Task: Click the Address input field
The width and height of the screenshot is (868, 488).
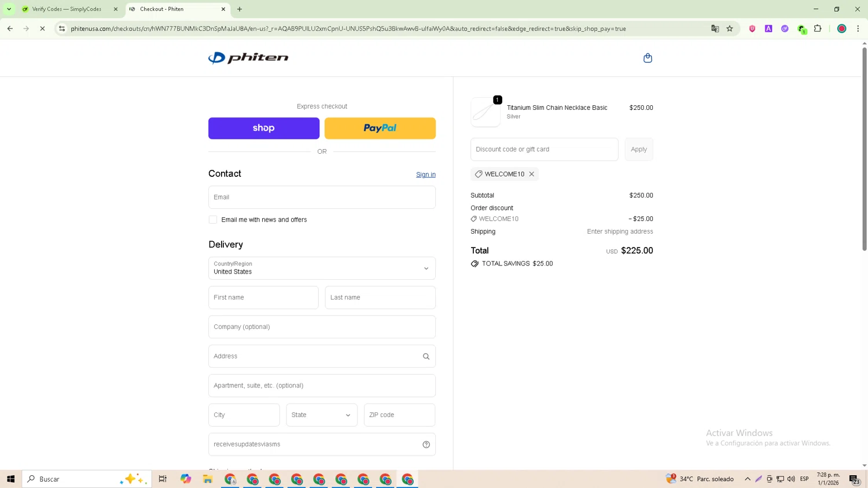Action: click(x=322, y=356)
